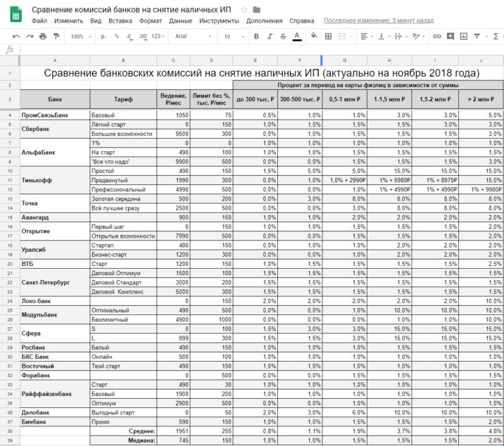
Task: Open the functions (sum) menu
Action: pos(496,37)
